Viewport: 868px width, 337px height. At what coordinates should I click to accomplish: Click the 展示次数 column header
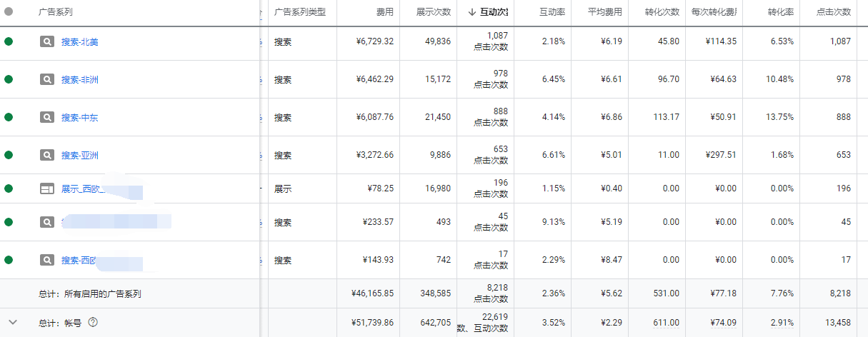tap(434, 12)
